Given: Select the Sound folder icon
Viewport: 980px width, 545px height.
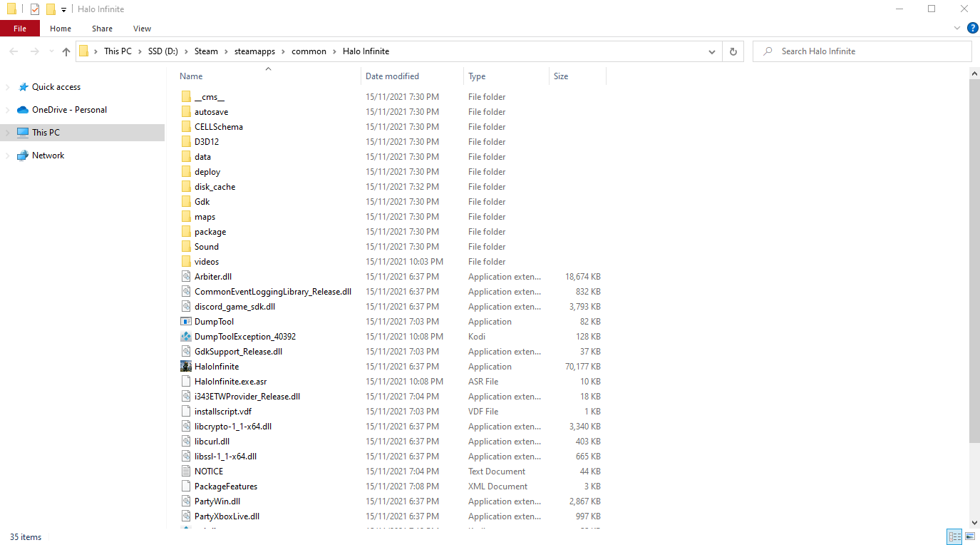Looking at the screenshot, I should [x=186, y=247].
